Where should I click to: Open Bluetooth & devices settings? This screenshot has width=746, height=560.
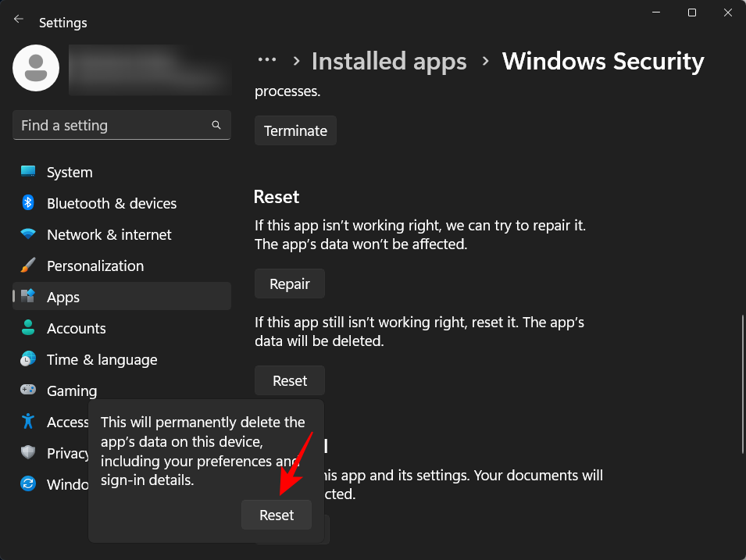(x=27, y=203)
